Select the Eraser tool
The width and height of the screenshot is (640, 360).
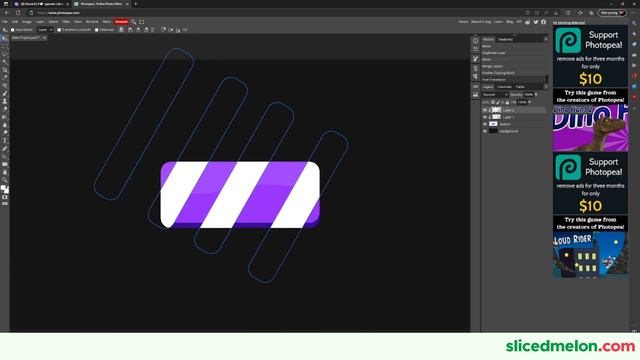coord(4,109)
